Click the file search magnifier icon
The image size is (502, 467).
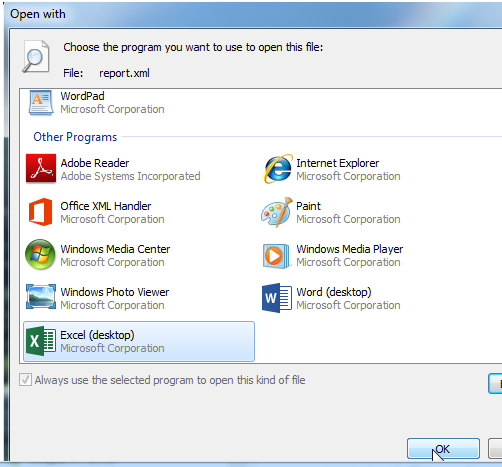(36, 56)
